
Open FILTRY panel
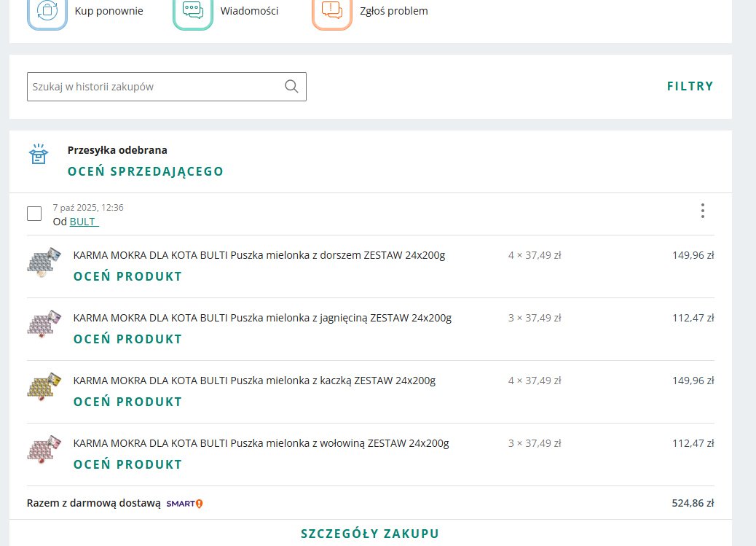(x=690, y=87)
